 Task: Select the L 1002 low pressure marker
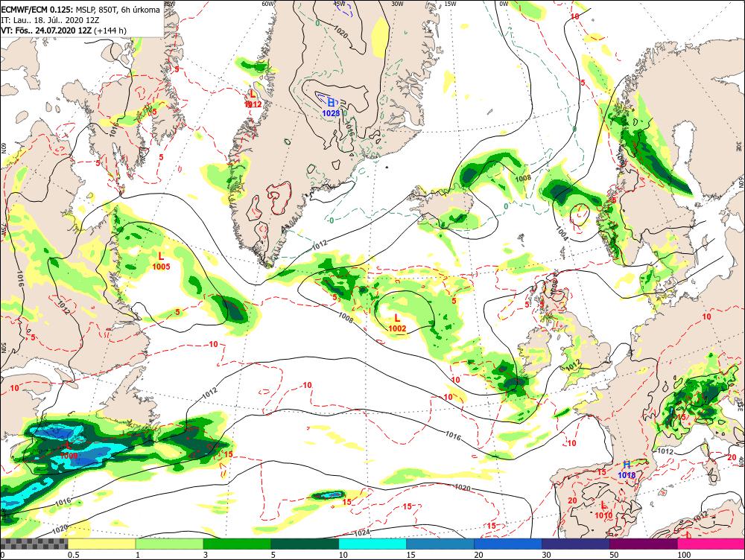[x=397, y=323]
